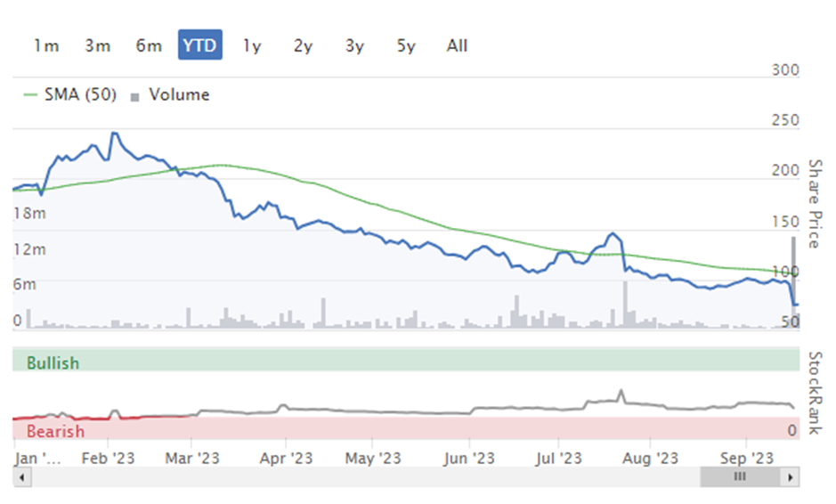
Task: Click the 18m volume axis label
Action: (29, 214)
